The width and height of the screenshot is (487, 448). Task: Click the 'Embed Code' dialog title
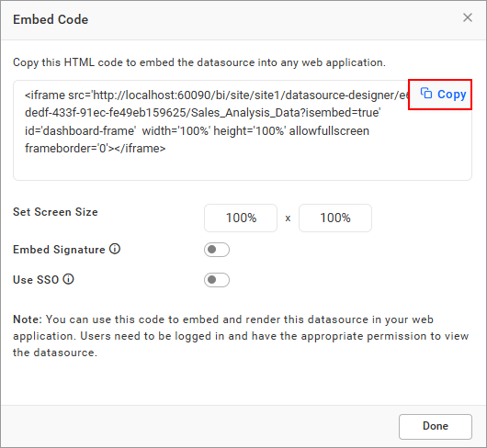point(51,19)
